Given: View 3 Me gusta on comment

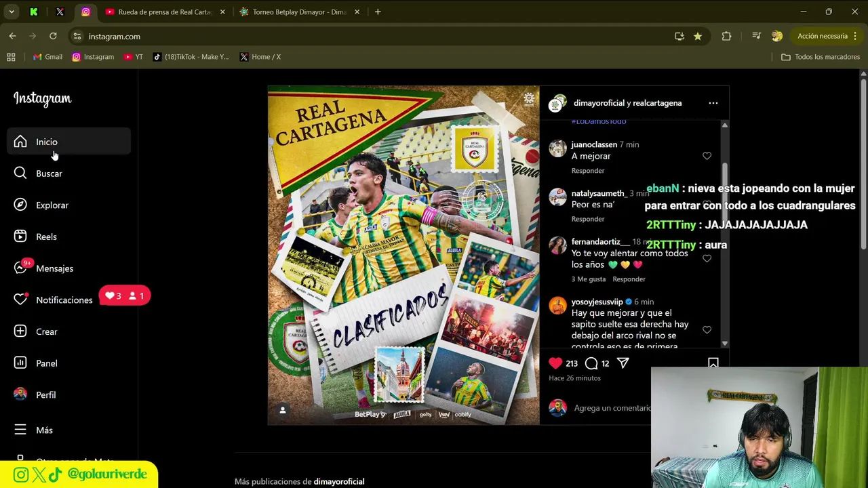Looking at the screenshot, I should (x=589, y=279).
